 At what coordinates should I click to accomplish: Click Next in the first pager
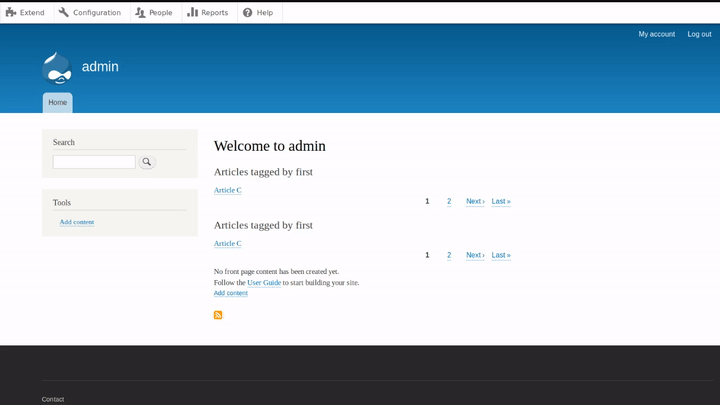[475, 201]
